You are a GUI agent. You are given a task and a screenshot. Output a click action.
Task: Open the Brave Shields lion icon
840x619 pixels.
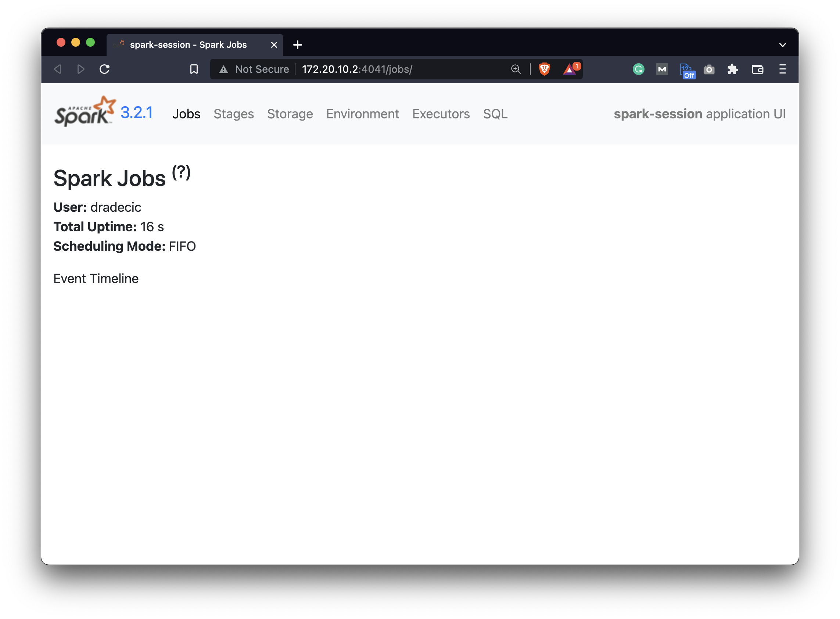[x=544, y=69]
